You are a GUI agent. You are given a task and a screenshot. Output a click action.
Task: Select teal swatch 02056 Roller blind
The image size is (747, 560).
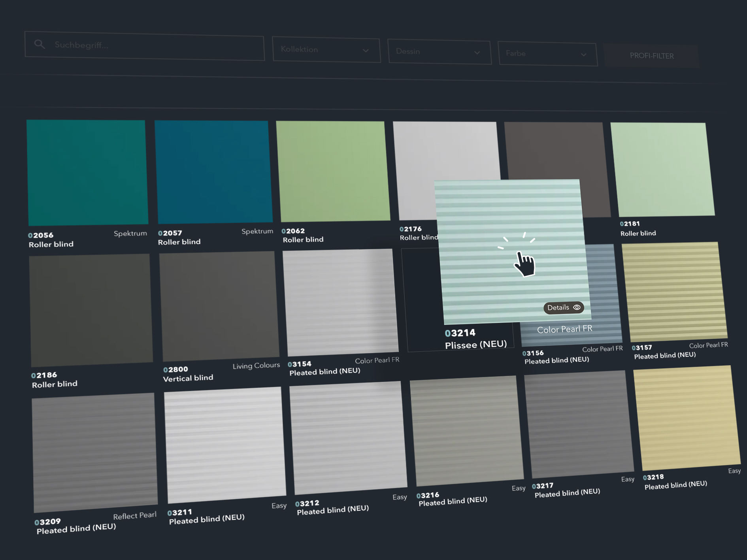87,172
